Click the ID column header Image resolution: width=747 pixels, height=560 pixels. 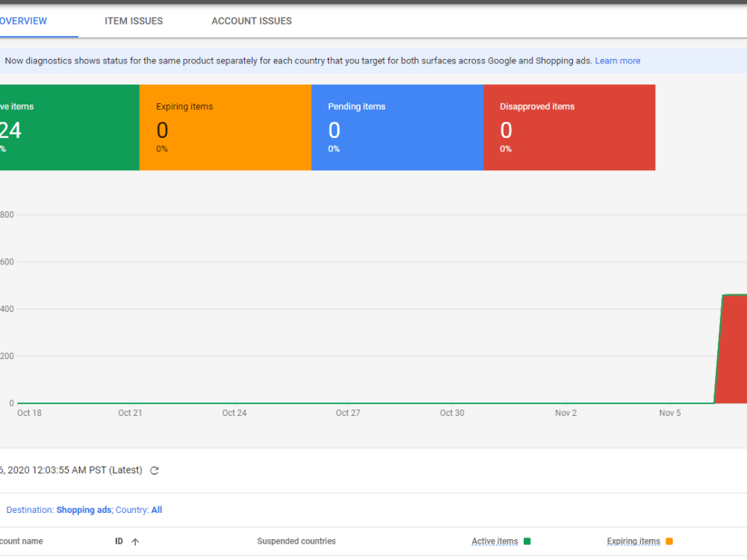pos(119,541)
